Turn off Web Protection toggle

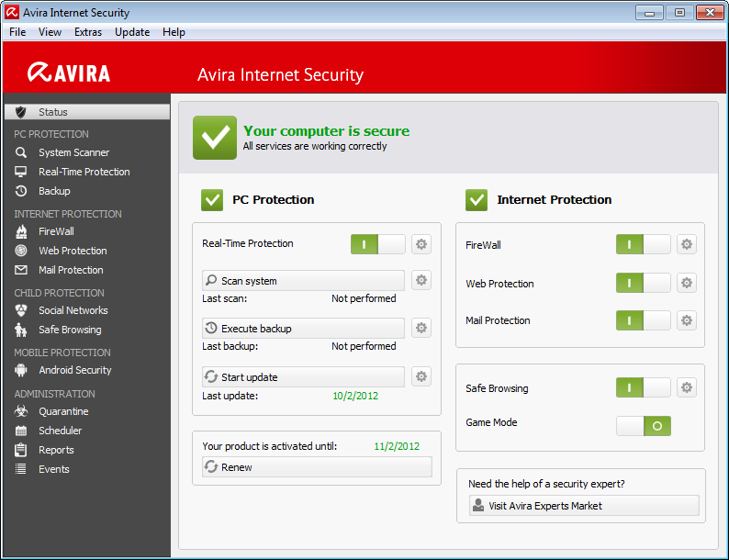(643, 283)
